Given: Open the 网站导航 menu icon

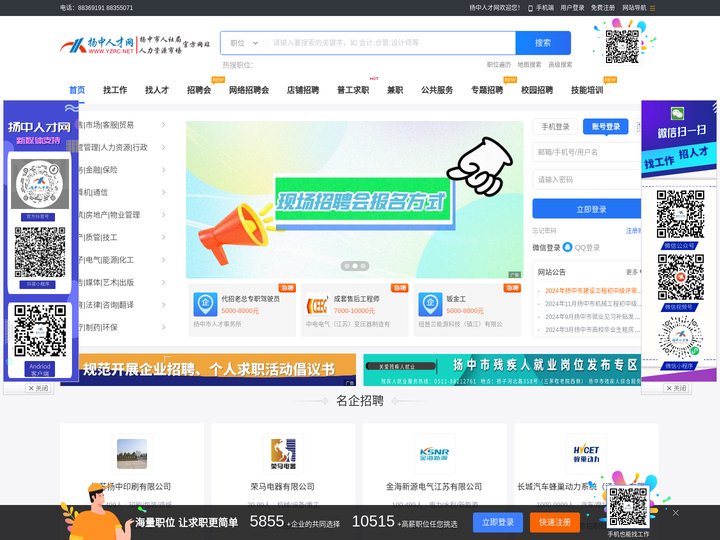Looking at the screenshot, I should (652, 8).
